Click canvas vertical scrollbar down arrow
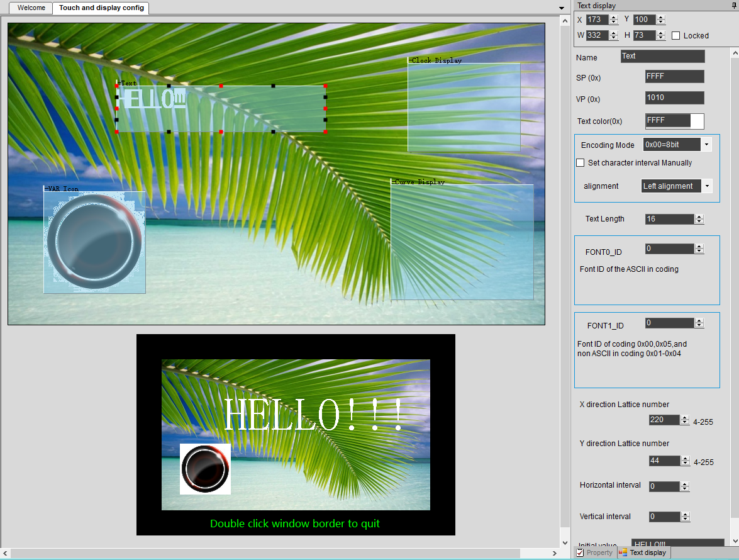739x560 pixels. point(565,543)
